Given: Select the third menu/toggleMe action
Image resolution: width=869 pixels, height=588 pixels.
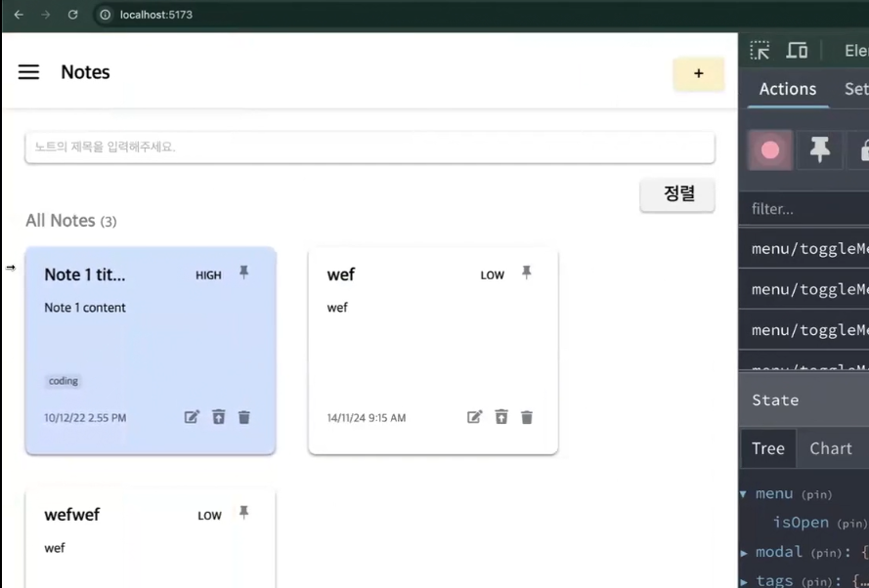Looking at the screenshot, I should (804, 330).
